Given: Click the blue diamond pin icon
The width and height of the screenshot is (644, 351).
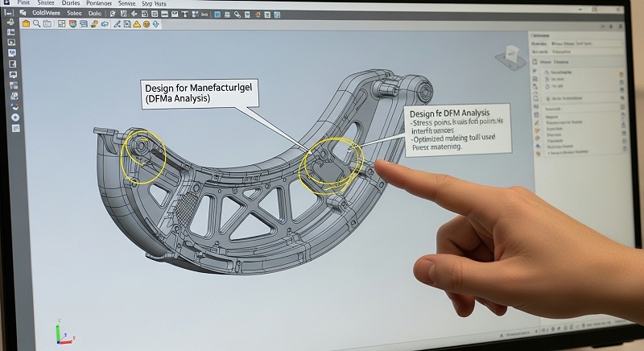Looking at the screenshot, I should tap(155, 24).
